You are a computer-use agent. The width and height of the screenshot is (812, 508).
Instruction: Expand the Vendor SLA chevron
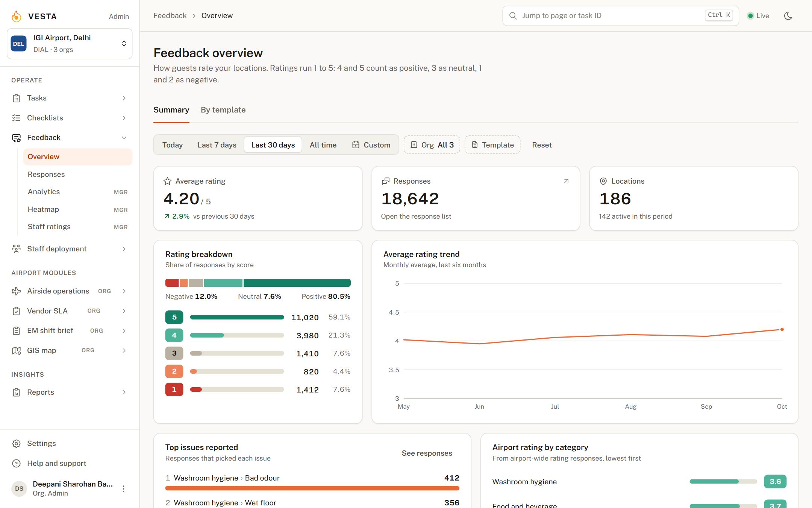click(x=124, y=311)
